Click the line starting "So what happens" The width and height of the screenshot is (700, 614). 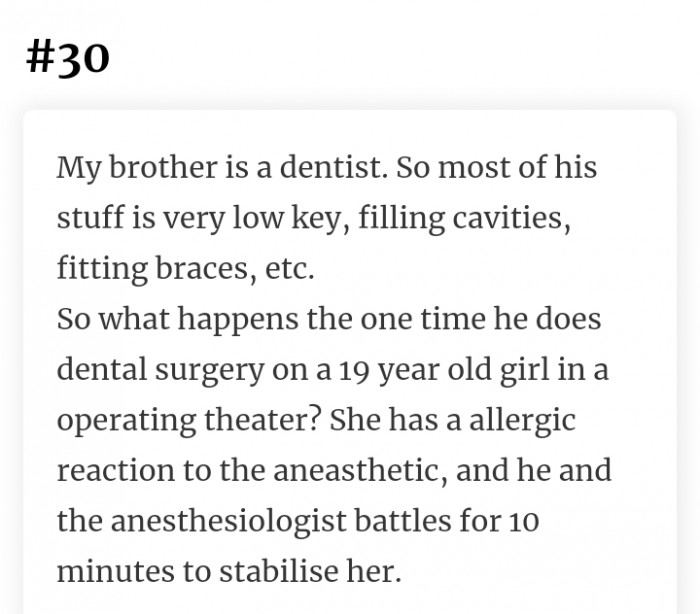[329, 319]
